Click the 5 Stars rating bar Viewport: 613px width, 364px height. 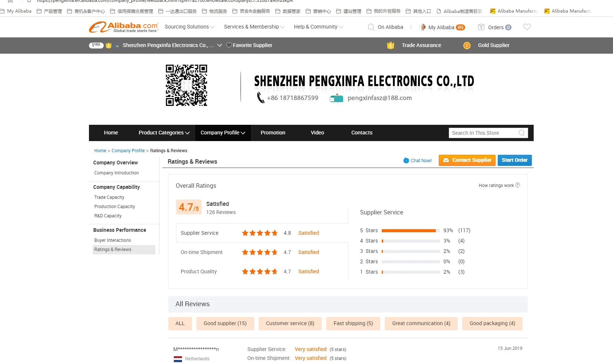point(411,231)
